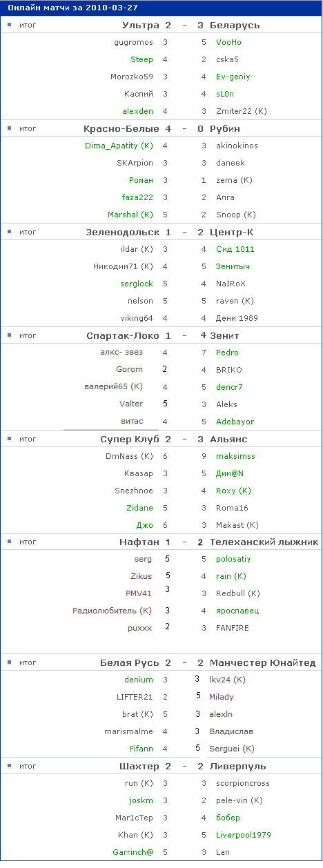Image resolution: width=323 pixels, height=868 pixels.
Task: Click bullet icon beside Супер Клуб–Альянс итог
Action: coord(9,438)
